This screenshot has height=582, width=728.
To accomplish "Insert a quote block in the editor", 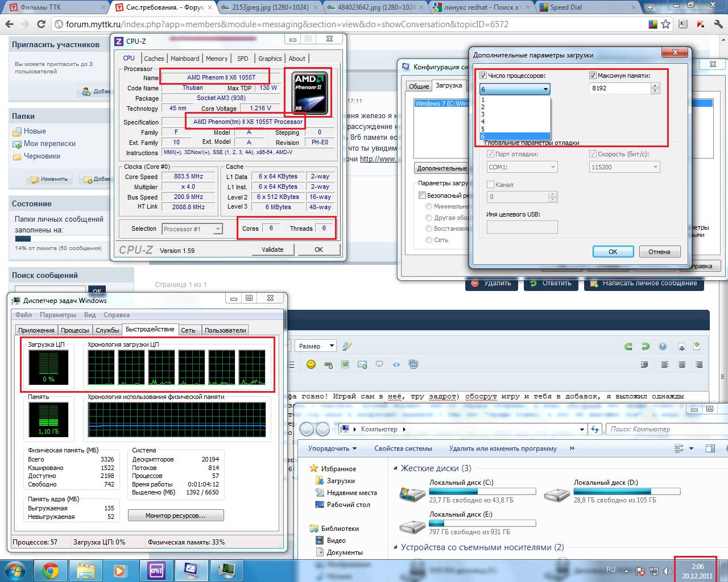I will point(379,364).
